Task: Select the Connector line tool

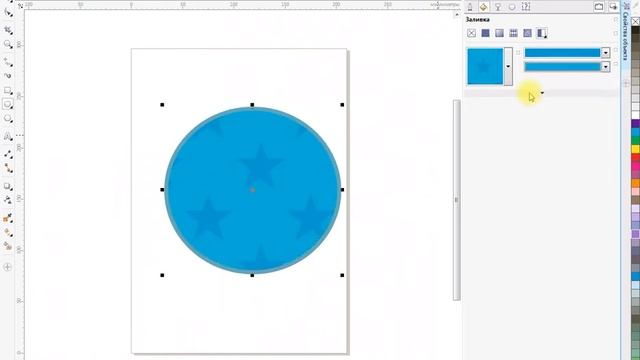Action: coord(8,168)
